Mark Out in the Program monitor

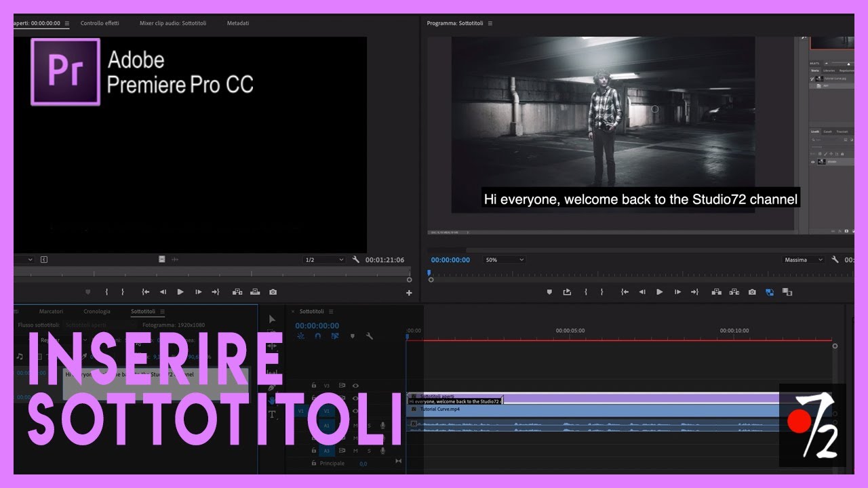pos(601,292)
